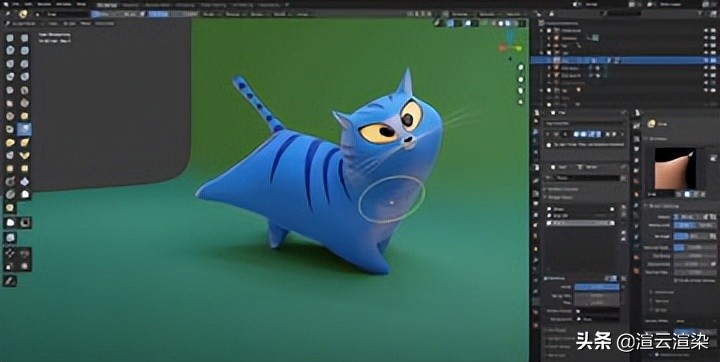The height and width of the screenshot is (362, 720).
Task: Select the Elastic Deform brush
Action: (x=10, y=142)
